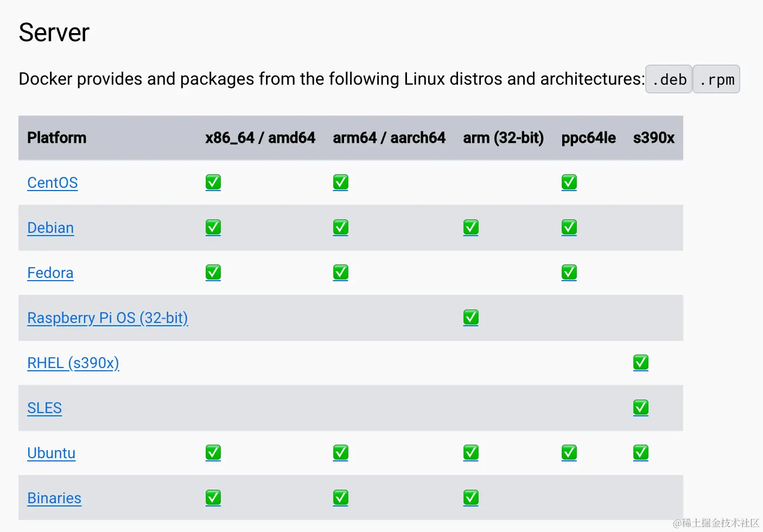Open the SLES platform link

click(44, 408)
